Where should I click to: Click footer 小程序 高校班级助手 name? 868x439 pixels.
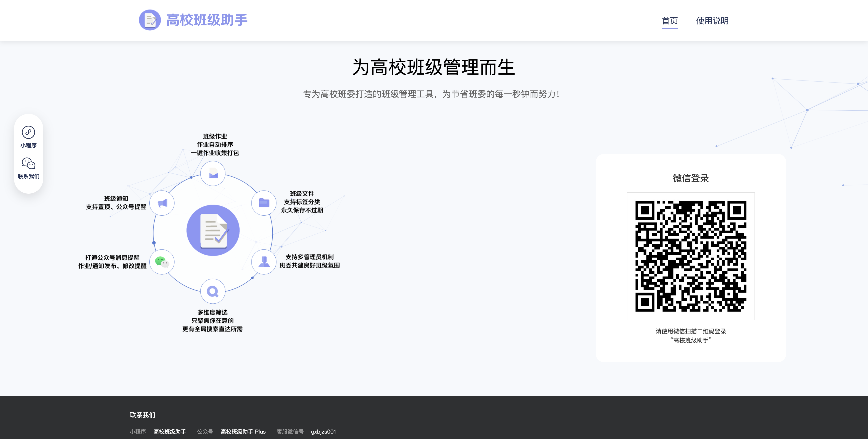click(x=170, y=432)
